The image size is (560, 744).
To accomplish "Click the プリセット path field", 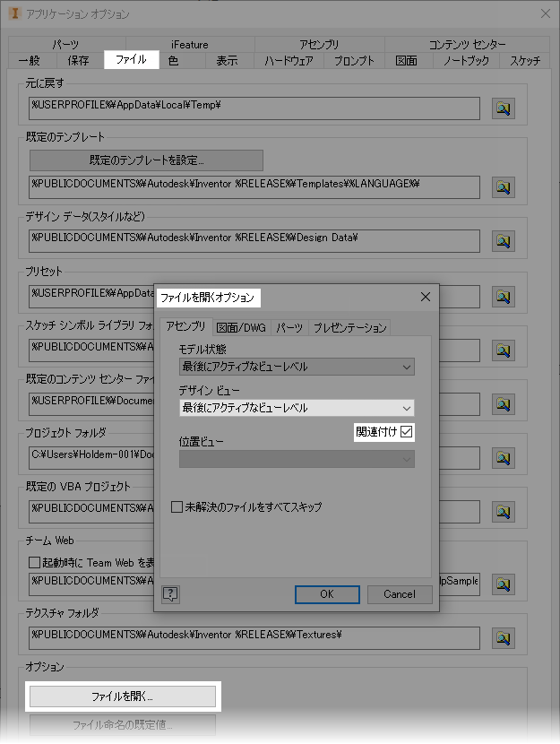I will [x=91, y=297].
